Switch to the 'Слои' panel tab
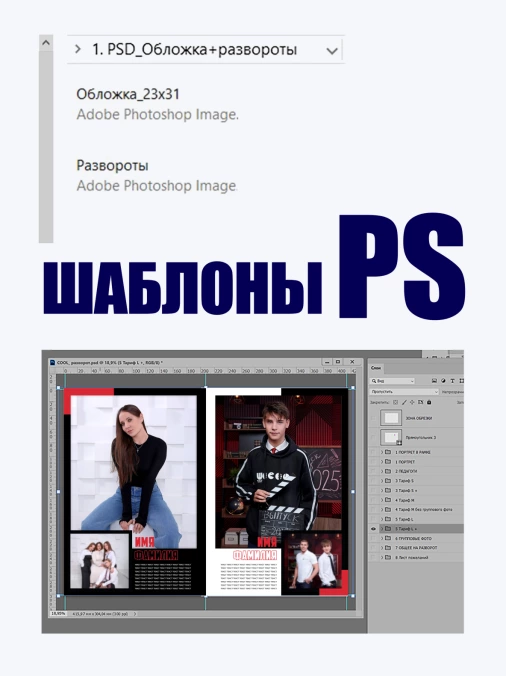This screenshot has height=676, width=506. point(376,368)
